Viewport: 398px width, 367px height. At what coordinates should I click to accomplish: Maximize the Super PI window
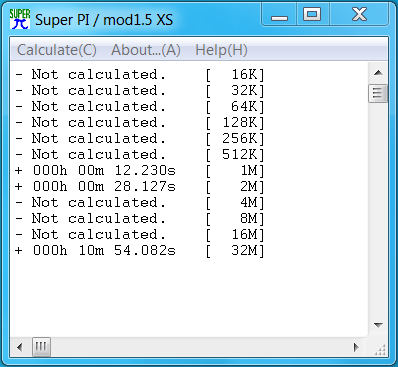[x=312, y=15]
